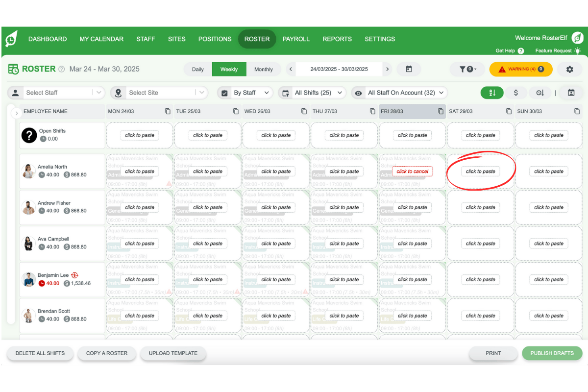Click the date range 24/03/2025 - 30/03/2025
The height and width of the screenshot is (392, 588).
[x=339, y=69]
